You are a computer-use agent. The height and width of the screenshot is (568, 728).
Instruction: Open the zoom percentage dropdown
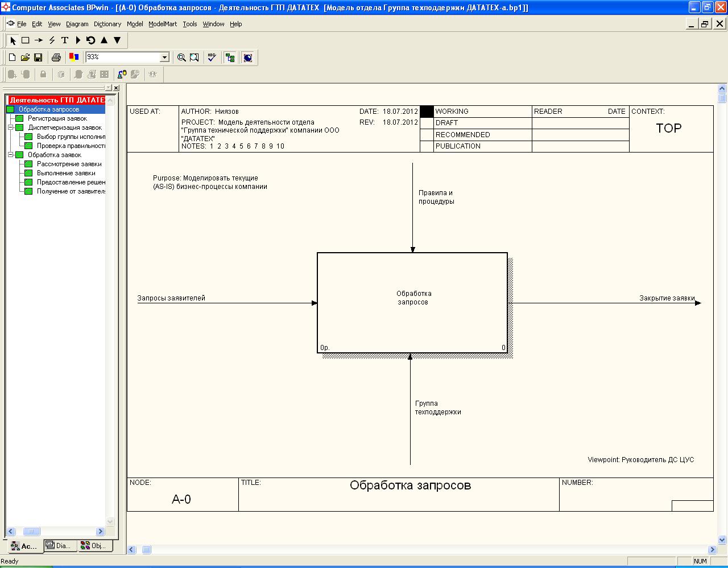tap(165, 57)
